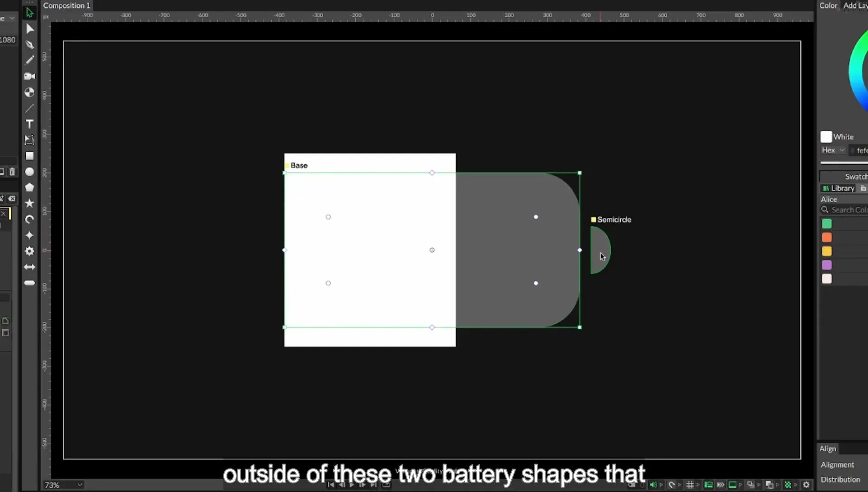Viewport: 868px width, 492px height.
Task: Click the white color preview chip
Action: click(826, 137)
